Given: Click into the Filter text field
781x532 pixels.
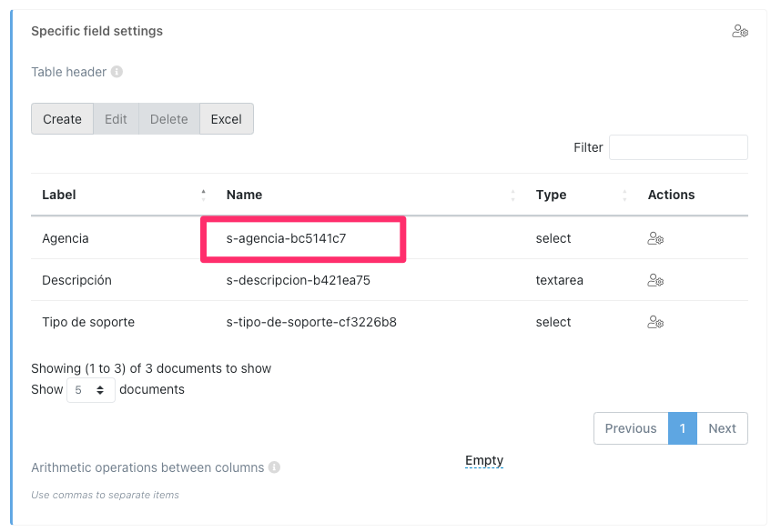Looking at the screenshot, I should 678,147.
